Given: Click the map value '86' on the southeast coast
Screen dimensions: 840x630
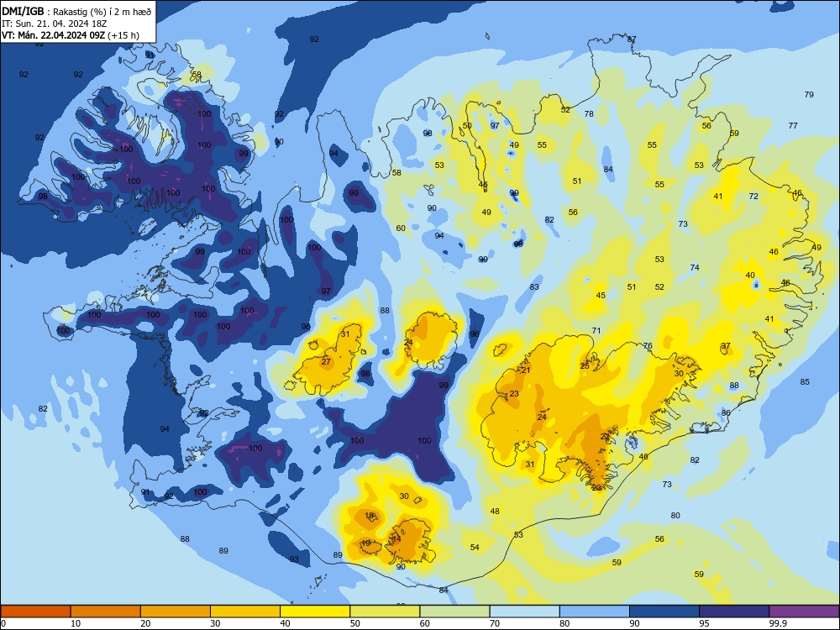Looking at the screenshot, I should [x=726, y=412].
